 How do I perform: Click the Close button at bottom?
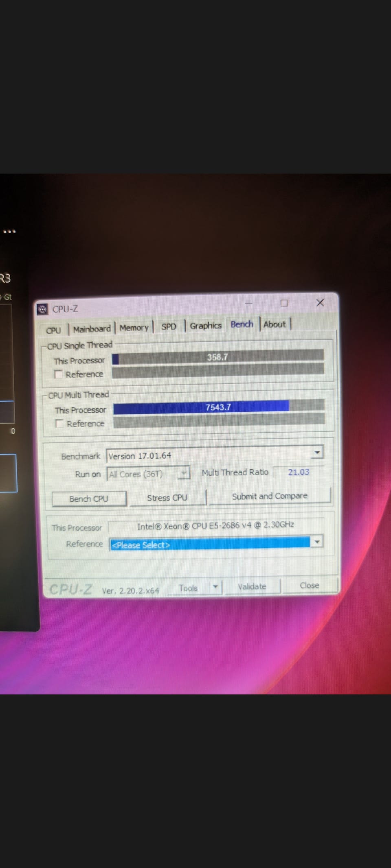click(x=310, y=585)
